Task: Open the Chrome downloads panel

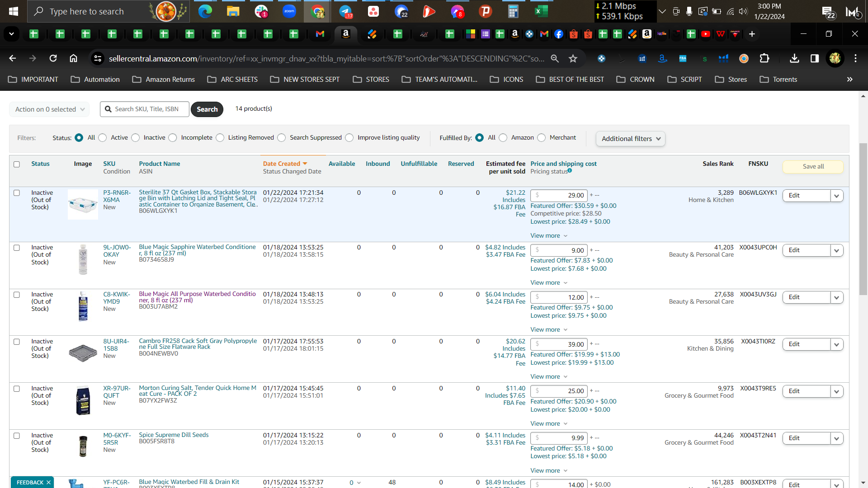Action: click(x=794, y=58)
